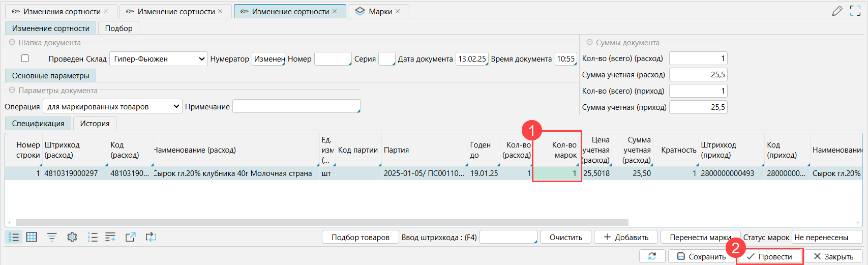
Task: Open table settings gear icon
Action: click(72, 237)
